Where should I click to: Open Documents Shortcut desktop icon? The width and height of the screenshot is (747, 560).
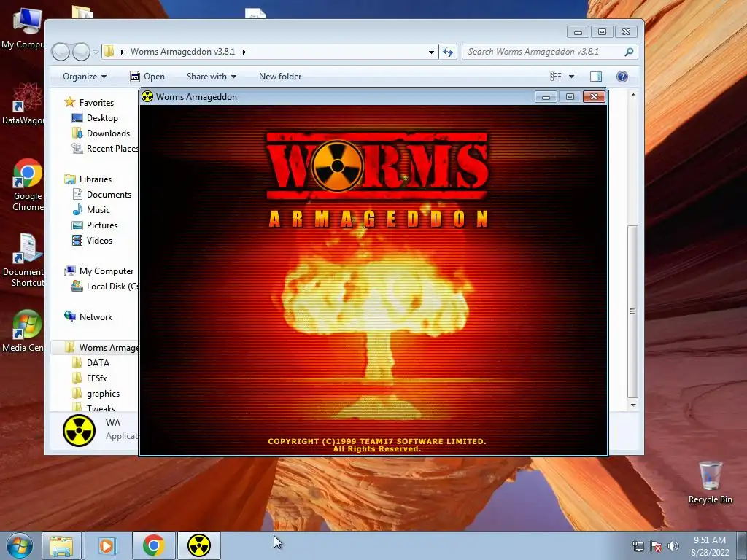(24, 260)
